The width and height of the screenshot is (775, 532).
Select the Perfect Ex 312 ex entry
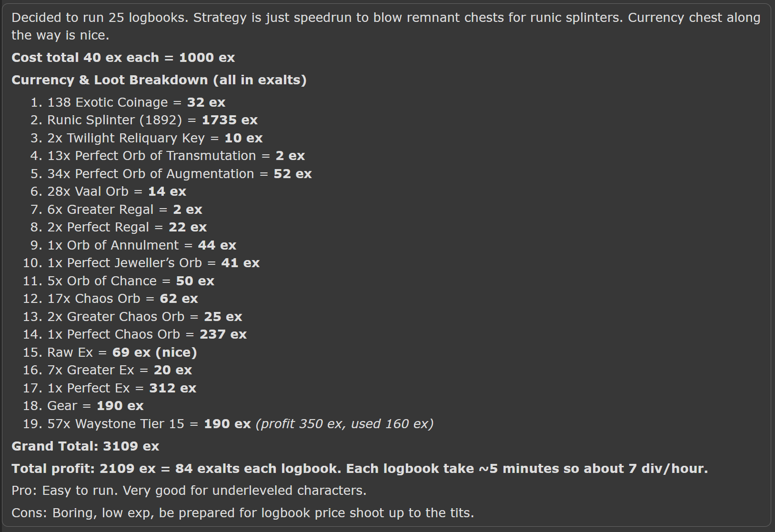[x=122, y=388]
